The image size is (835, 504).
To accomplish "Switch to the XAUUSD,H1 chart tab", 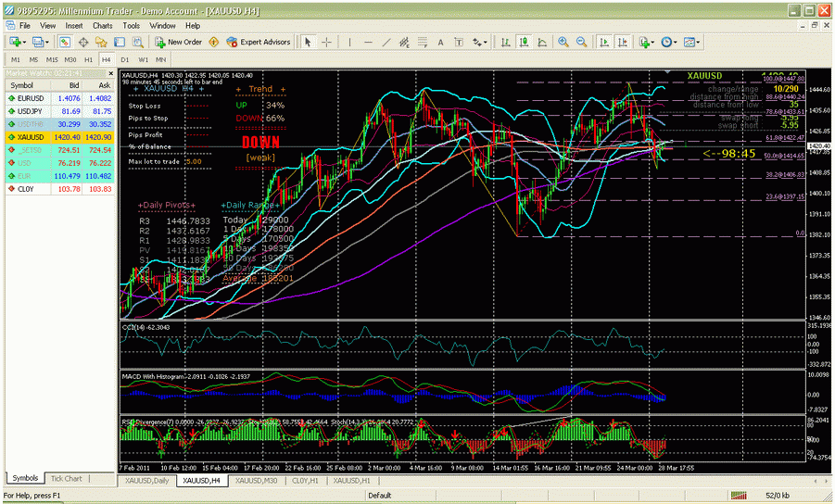I will (351, 481).
